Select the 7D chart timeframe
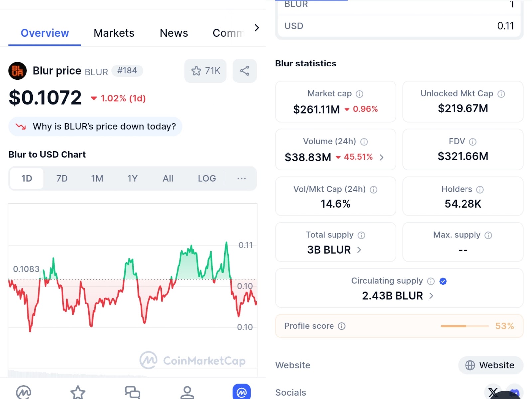The height and width of the screenshot is (399, 532). tap(62, 179)
